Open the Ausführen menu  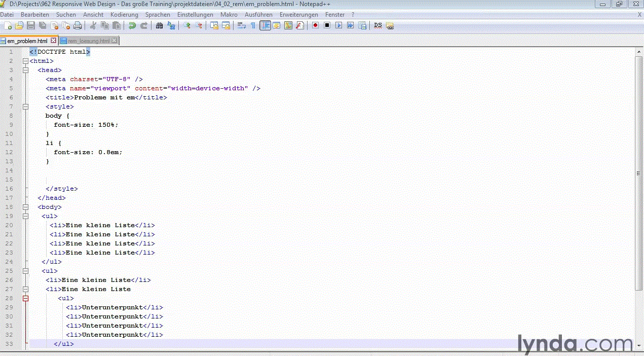click(x=258, y=15)
